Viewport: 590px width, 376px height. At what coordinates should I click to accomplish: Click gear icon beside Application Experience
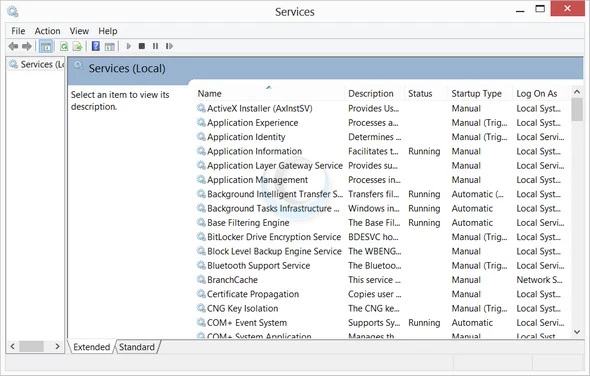coord(201,123)
